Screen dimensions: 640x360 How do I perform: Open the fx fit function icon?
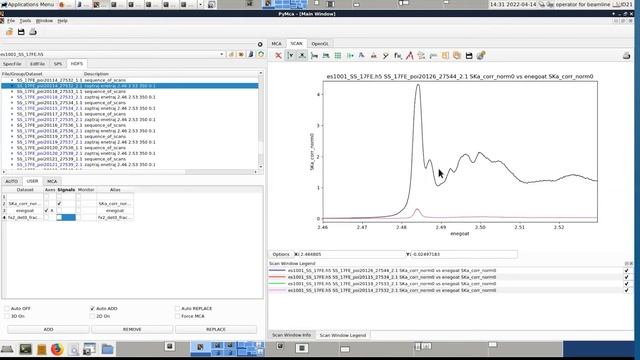398,56
